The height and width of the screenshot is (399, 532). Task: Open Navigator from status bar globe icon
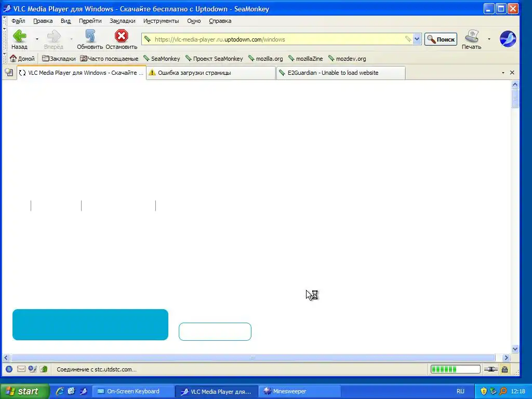coord(9,369)
